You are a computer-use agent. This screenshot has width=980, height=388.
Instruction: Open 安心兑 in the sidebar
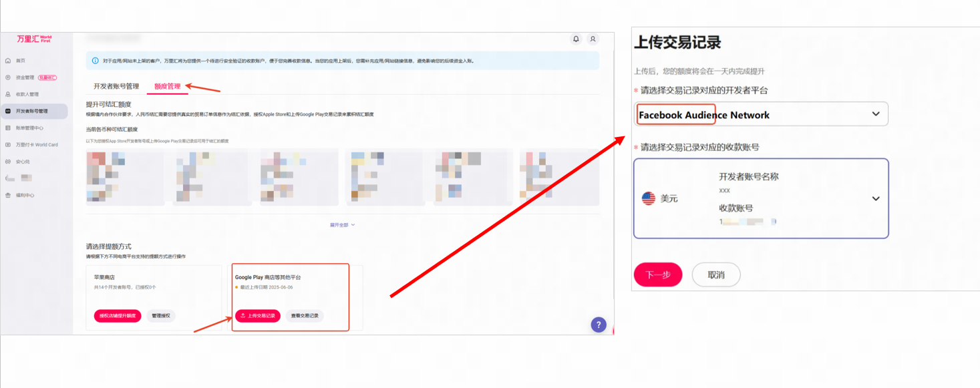pyautogui.click(x=23, y=162)
